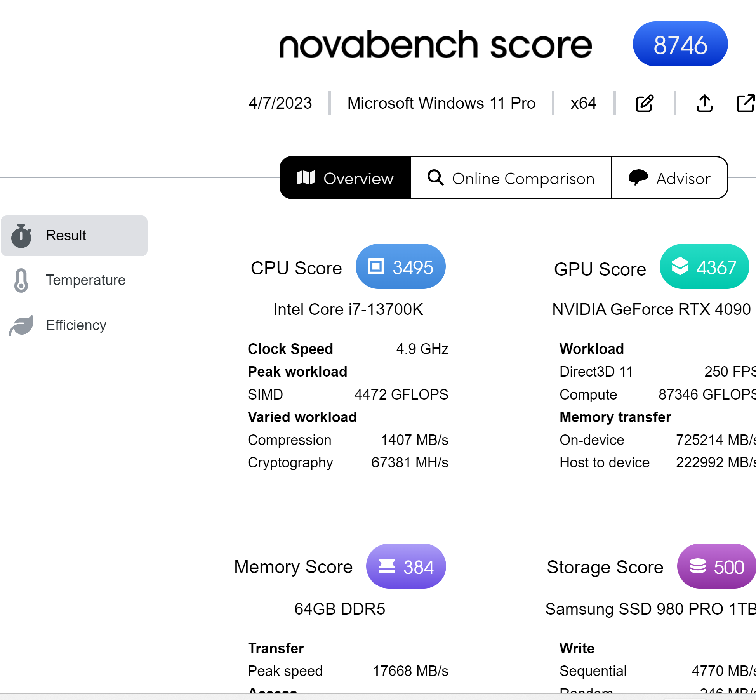Click the stopwatch icon beside Result
The image size is (756, 700).
pos(21,236)
